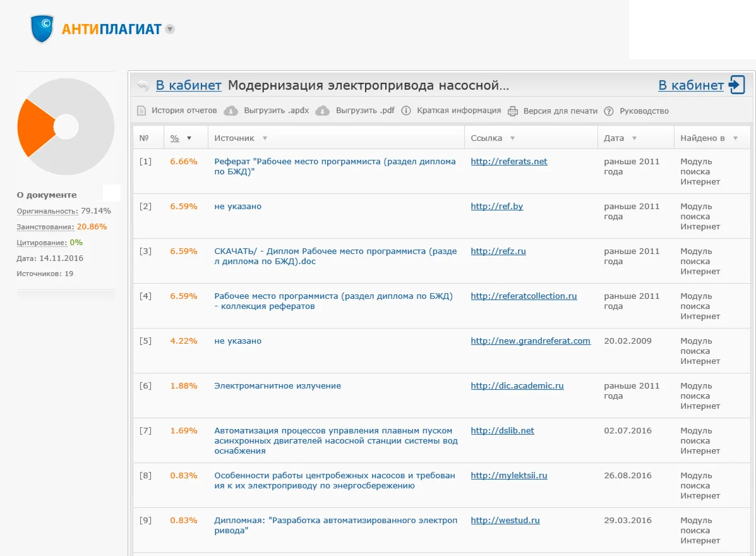Sort by % column arrow
This screenshot has width=756, height=556.
(x=189, y=138)
